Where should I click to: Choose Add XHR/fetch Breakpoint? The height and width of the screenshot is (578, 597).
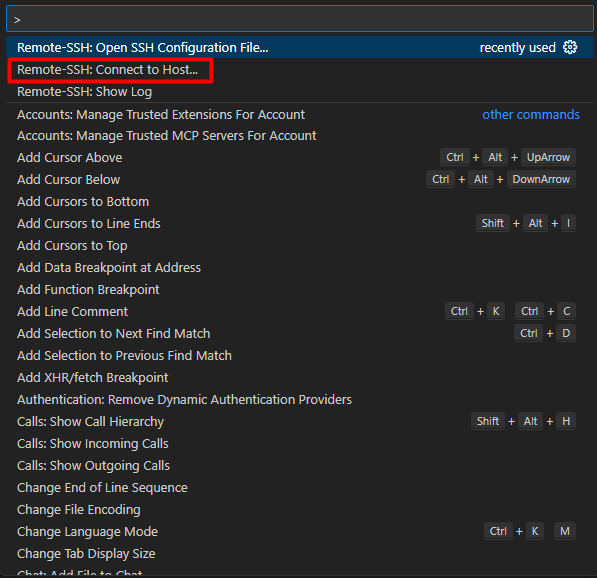[x=300, y=378]
